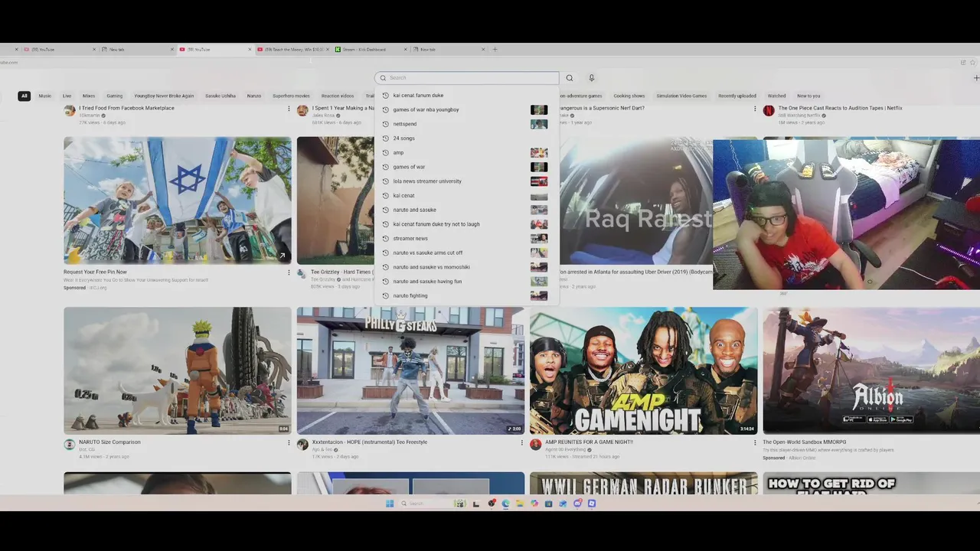
Task: Focus the YouTube search input field
Action: click(x=466, y=77)
